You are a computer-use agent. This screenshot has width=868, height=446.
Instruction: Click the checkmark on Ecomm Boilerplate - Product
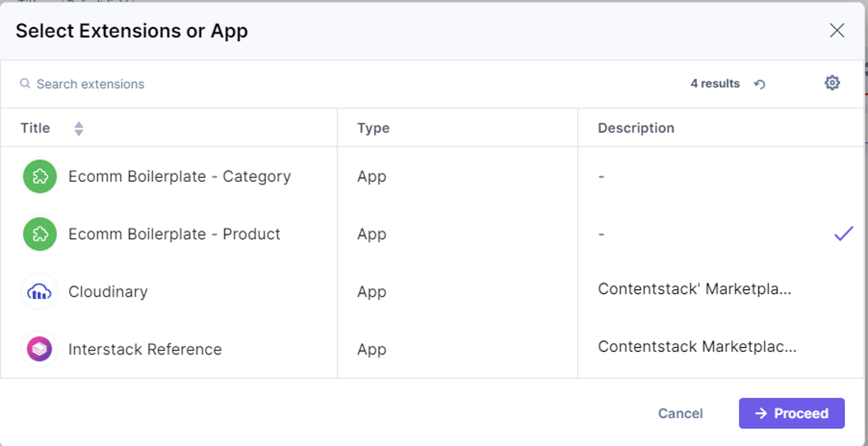click(x=843, y=234)
